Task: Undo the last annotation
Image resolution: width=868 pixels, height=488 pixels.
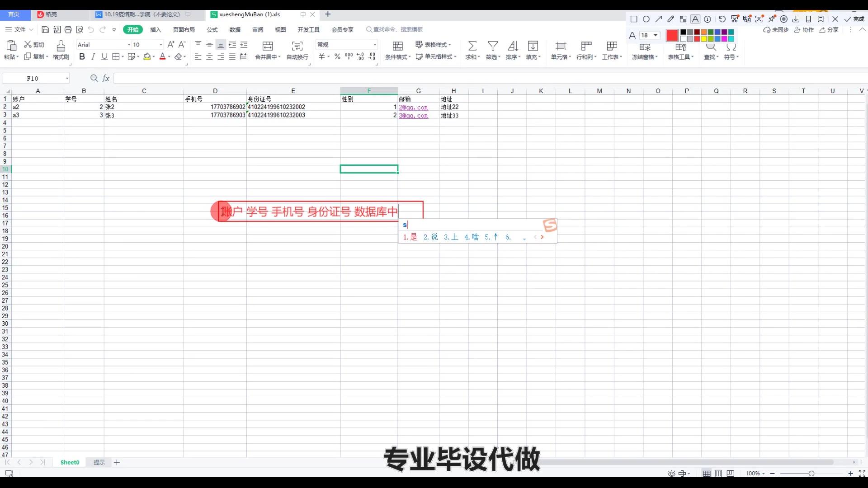Action: (722, 19)
